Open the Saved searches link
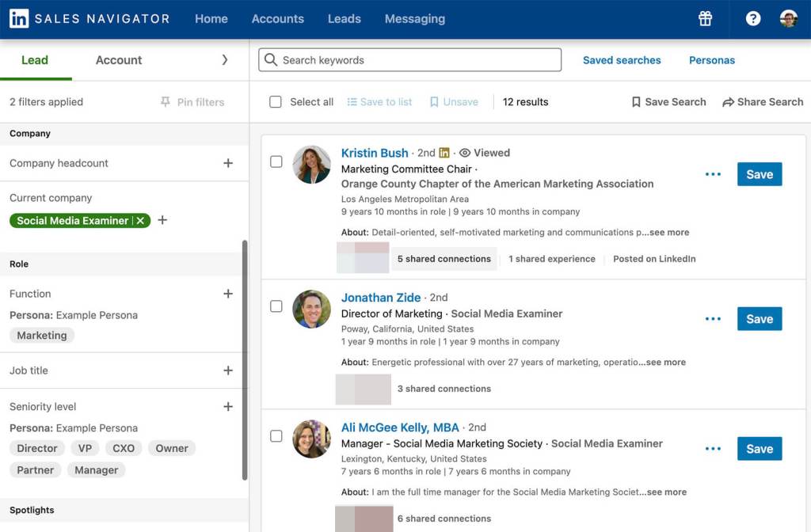This screenshot has height=532, width=811. pos(622,60)
